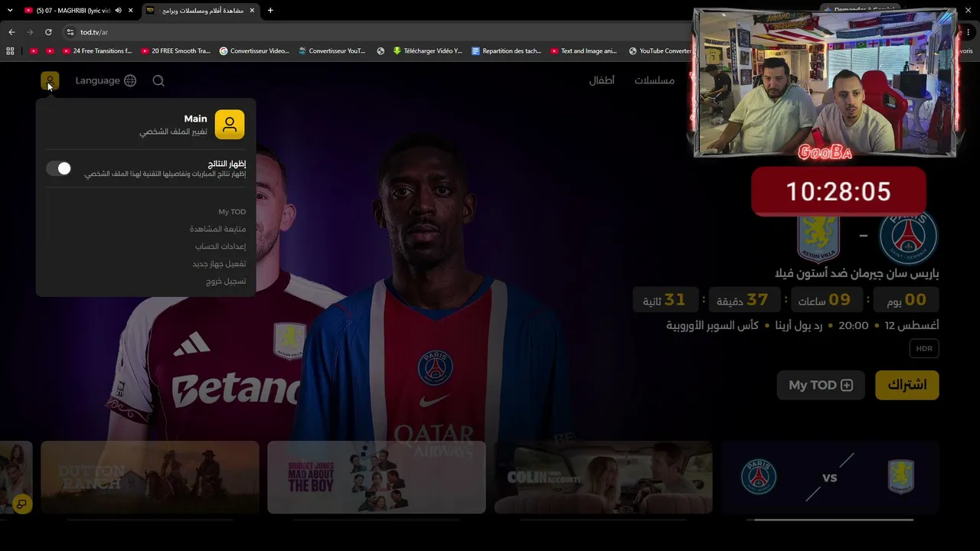
Task: Open Repartition des tach... bookmark
Action: click(x=506, y=51)
